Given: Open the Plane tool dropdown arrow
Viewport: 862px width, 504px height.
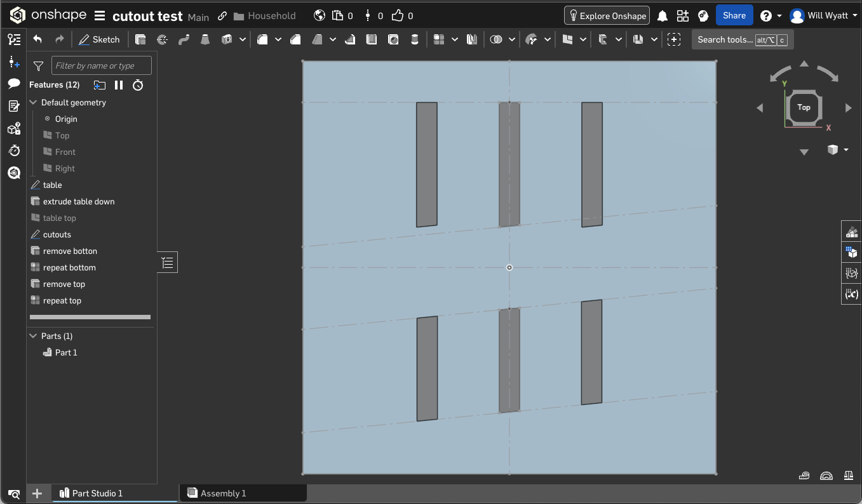Looking at the screenshot, I should 583,39.
